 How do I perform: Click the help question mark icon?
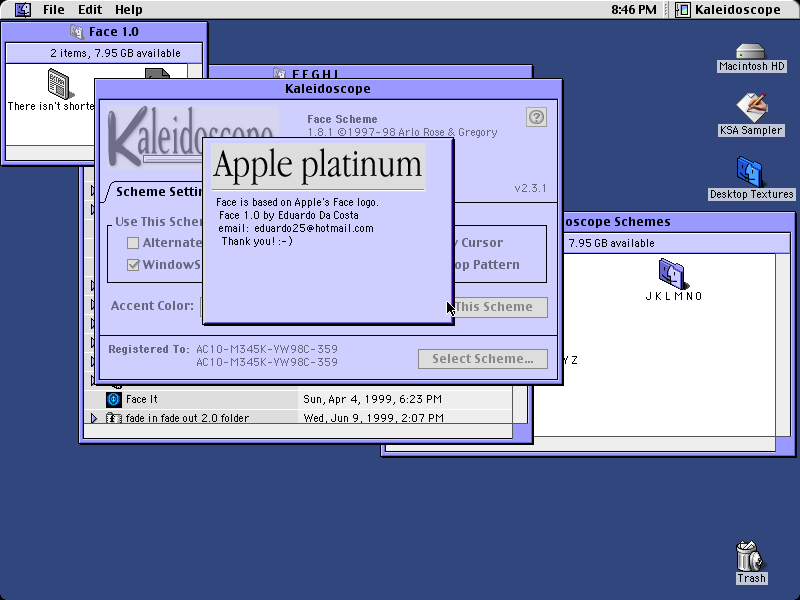coord(536,117)
